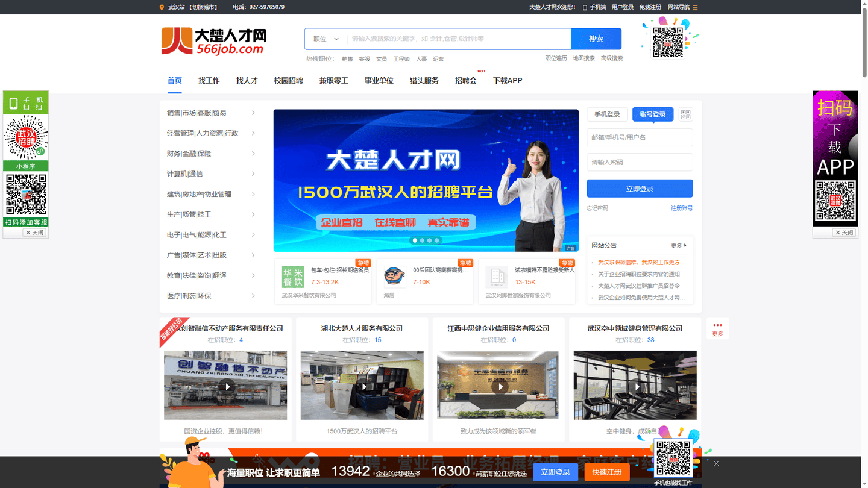
Task: Play the 武汉空中领域健身 company video
Action: tap(636, 386)
